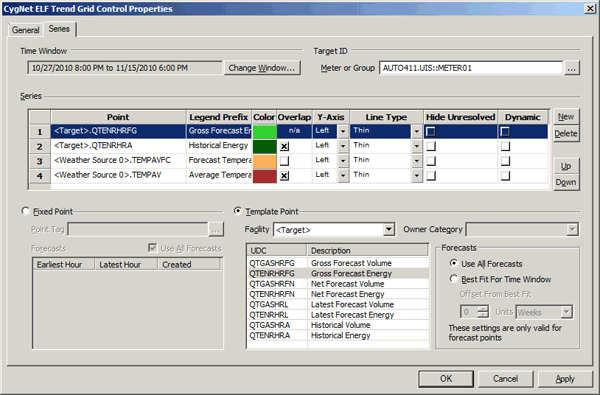Image resolution: width=600 pixels, height=395 pixels.
Task: Select QTENRHRA Historical Energy row in UDC list
Action: click(338, 336)
